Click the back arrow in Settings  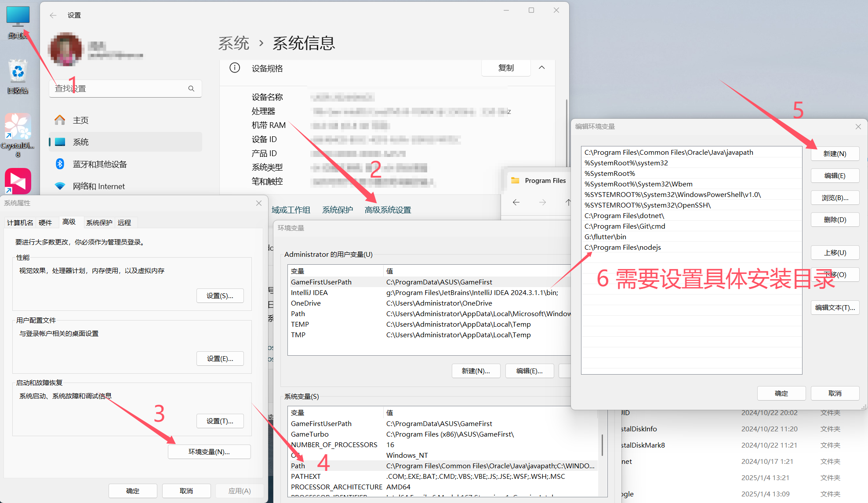[53, 15]
